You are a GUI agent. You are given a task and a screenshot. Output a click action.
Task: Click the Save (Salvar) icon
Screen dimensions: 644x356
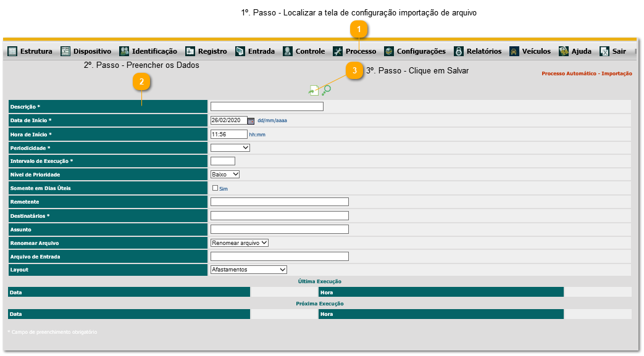(314, 90)
